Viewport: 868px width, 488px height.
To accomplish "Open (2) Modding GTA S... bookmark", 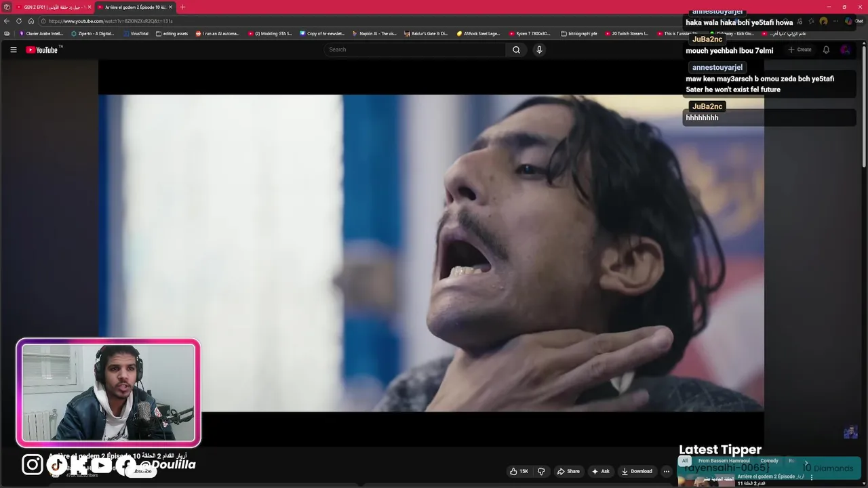I will (x=270, y=33).
